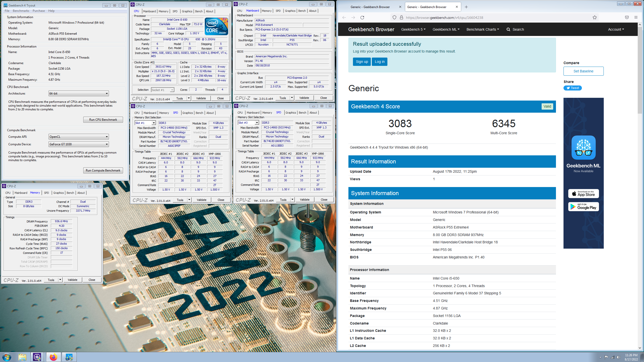Open Compute Device GeForce GT 1030 dropdown

(78, 144)
